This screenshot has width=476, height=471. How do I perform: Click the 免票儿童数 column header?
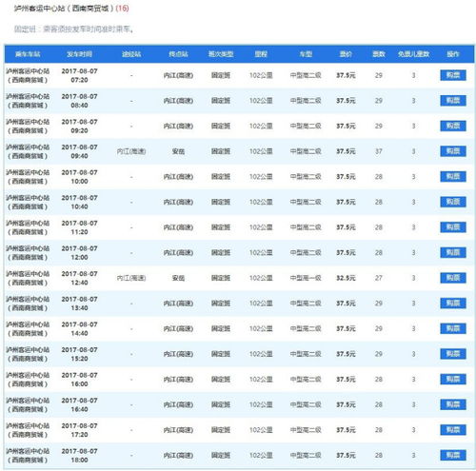pyautogui.click(x=413, y=54)
